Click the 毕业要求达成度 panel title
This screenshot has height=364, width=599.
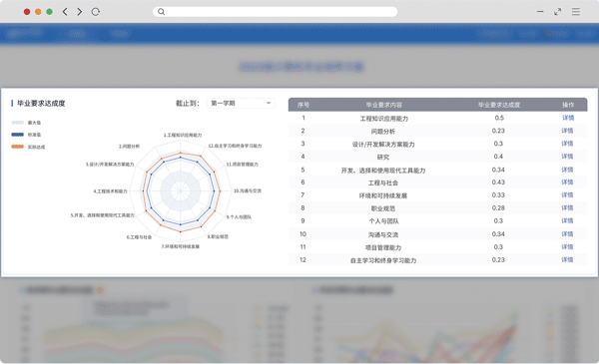click(x=41, y=104)
